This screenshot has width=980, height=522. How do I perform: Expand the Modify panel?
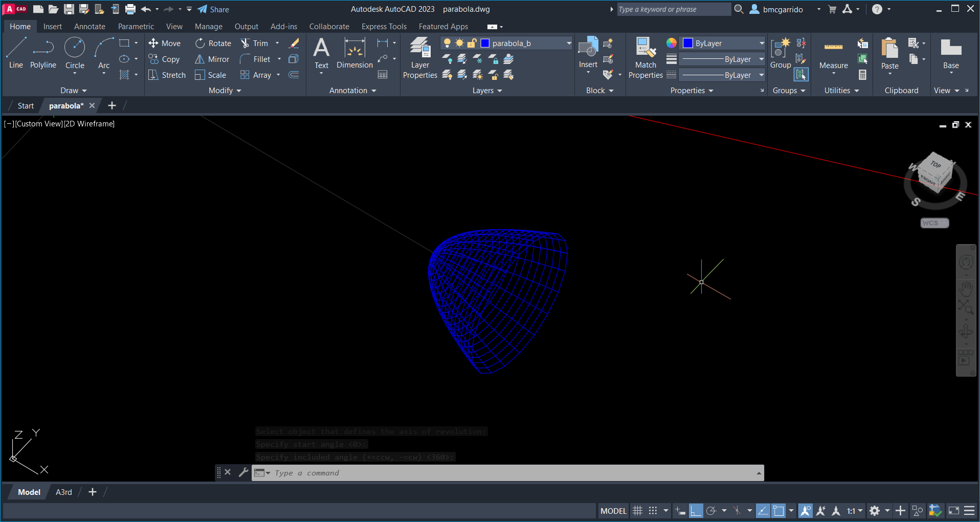[x=225, y=91]
